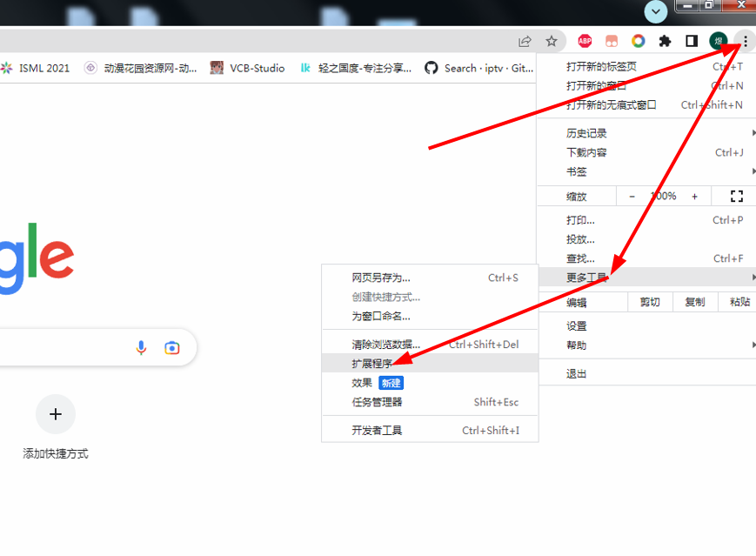Click the 添加快捷方式 plus tile
The height and width of the screenshot is (556, 756).
point(56,414)
